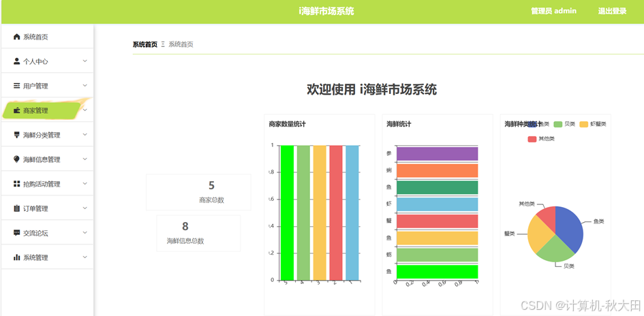Click the home icon beside 系统首页 in the sidebar
This screenshot has width=644, height=316.
[16, 37]
